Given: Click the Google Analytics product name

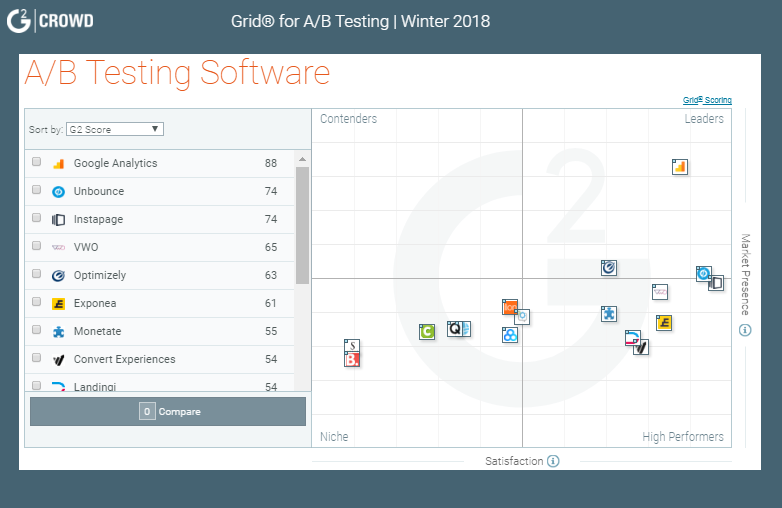Looking at the screenshot, I should [x=115, y=163].
